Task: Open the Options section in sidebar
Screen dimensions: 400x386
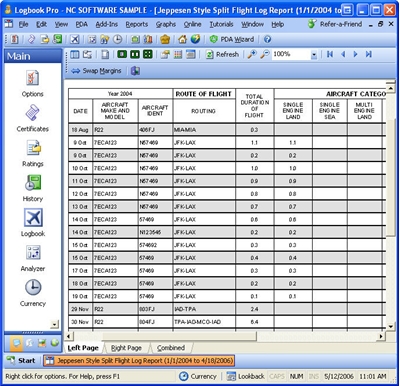Action: click(x=33, y=83)
